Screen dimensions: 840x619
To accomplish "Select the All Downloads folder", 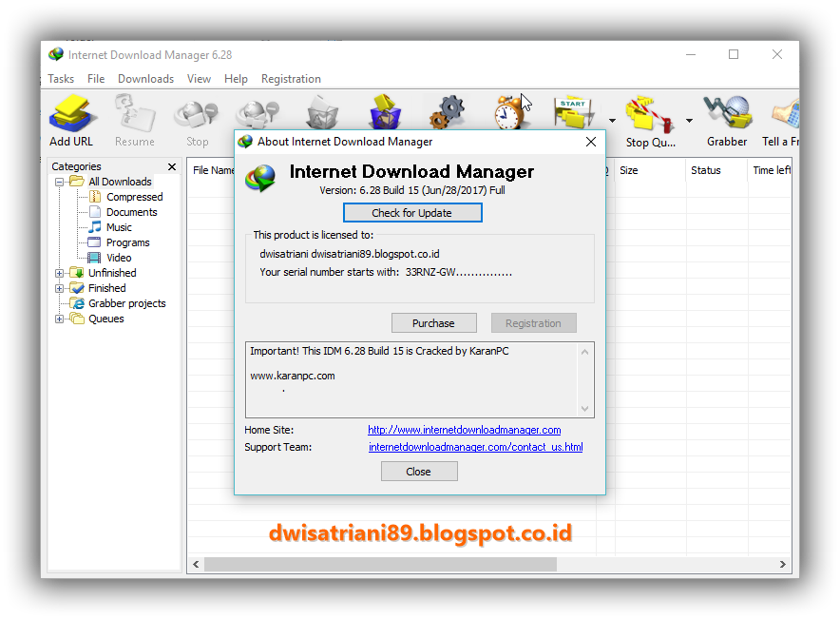I will click(x=120, y=182).
